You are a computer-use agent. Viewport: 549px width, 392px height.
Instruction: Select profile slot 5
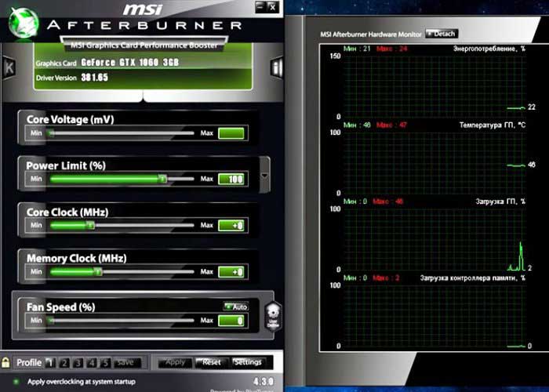106,362
